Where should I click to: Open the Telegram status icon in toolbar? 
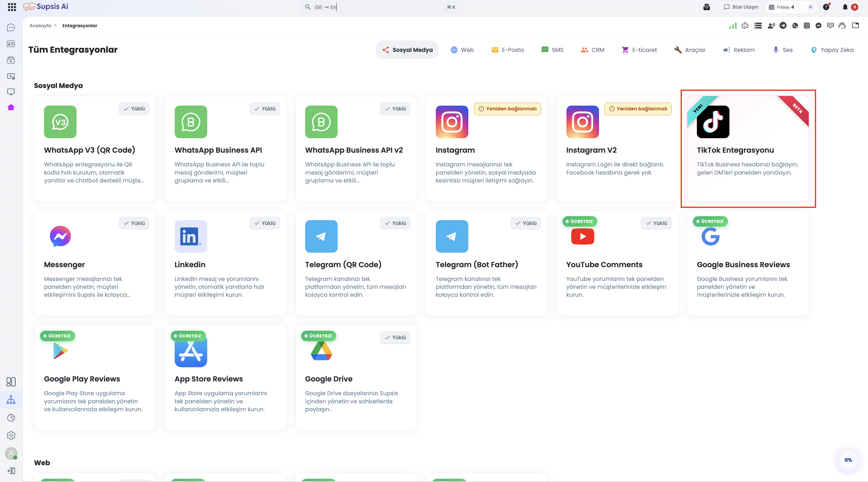[x=783, y=26]
